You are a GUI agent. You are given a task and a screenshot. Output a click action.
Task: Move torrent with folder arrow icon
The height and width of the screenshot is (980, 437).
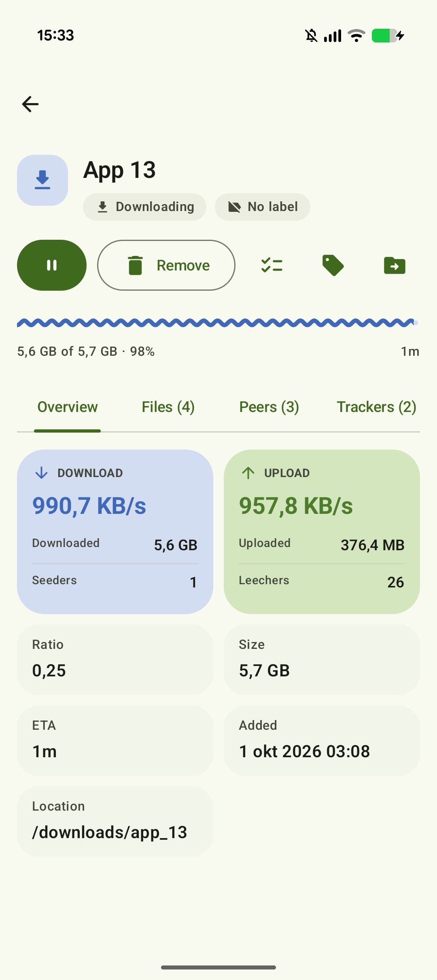tap(395, 266)
